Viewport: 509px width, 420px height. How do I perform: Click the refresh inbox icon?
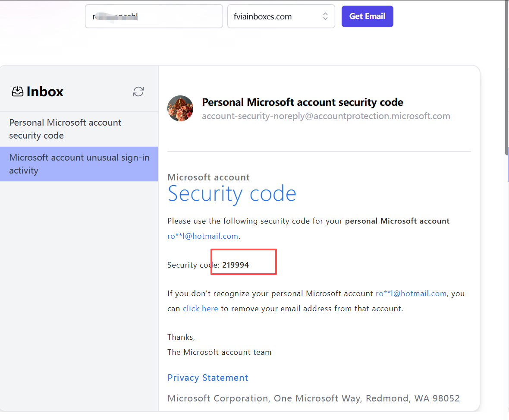[x=138, y=92]
